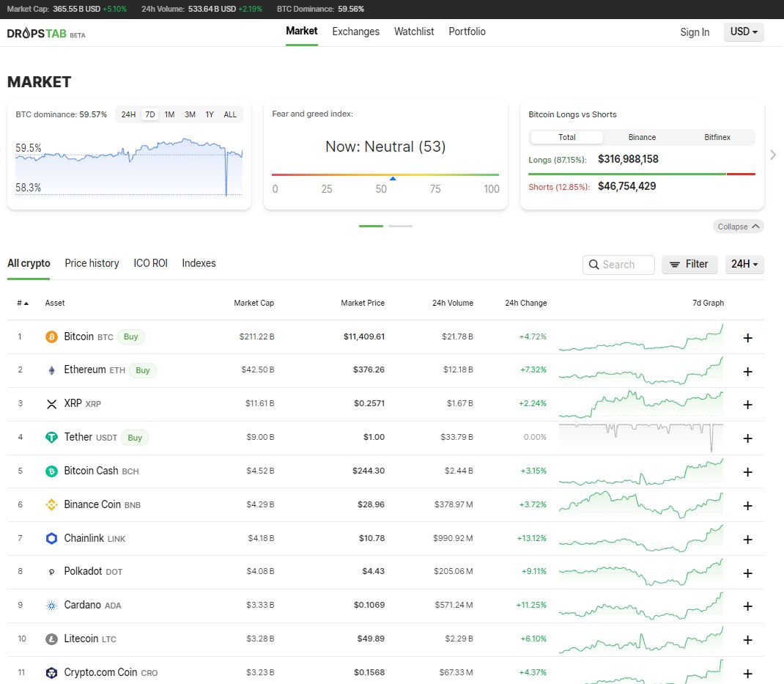This screenshot has height=684, width=784.
Task: Sort by Market Price column header
Action: [363, 304]
